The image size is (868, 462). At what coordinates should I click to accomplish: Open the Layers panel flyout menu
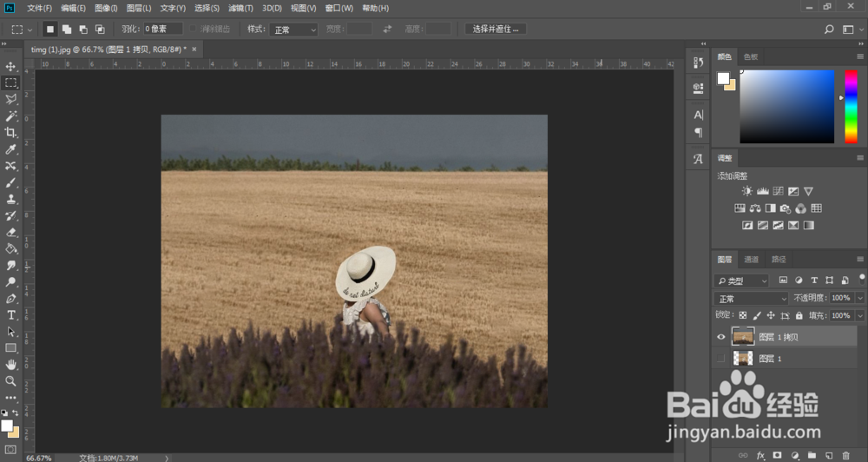(x=859, y=260)
